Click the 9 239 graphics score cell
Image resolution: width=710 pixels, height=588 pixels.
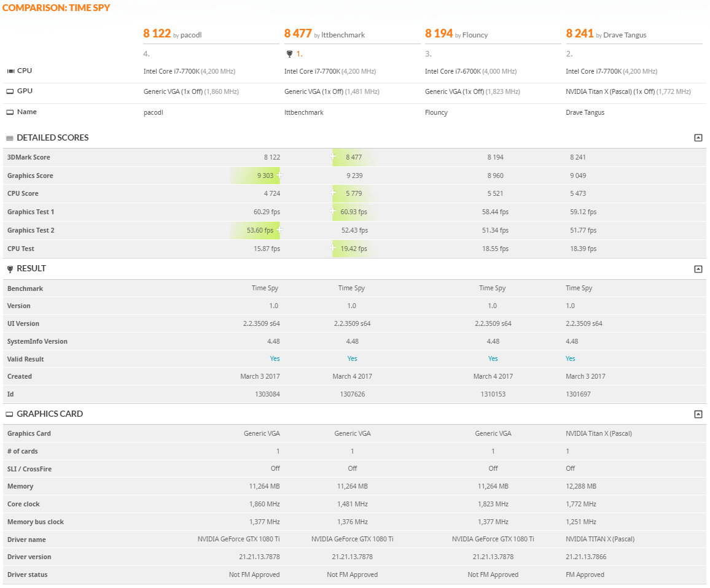(354, 176)
